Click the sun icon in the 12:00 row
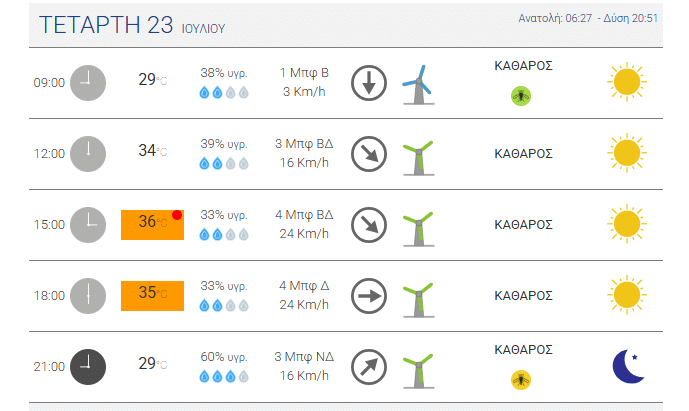Screen dimensions: 689x411 click(x=627, y=153)
